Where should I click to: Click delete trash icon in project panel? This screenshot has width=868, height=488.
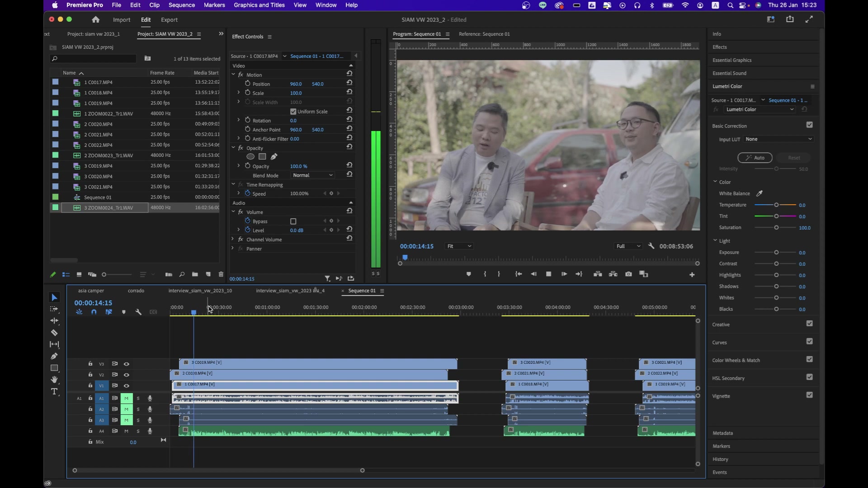(x=221, y=274)
